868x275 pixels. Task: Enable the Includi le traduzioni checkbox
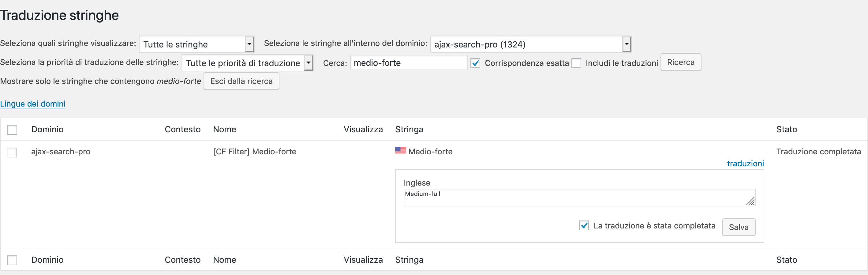click(x=576, y=63)
